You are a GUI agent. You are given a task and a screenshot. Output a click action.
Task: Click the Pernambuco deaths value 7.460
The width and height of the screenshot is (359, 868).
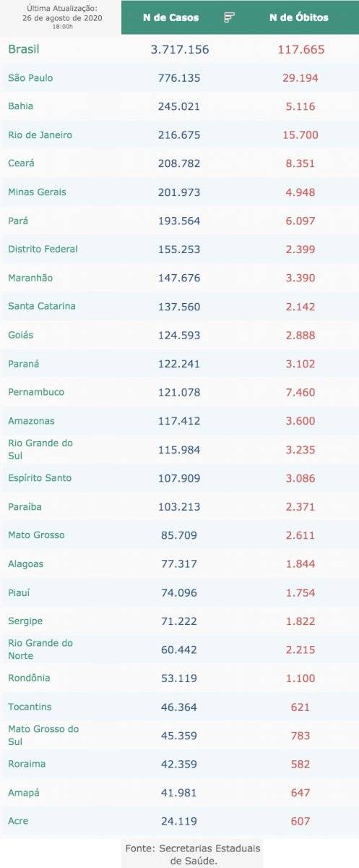(x=300, y=392)
